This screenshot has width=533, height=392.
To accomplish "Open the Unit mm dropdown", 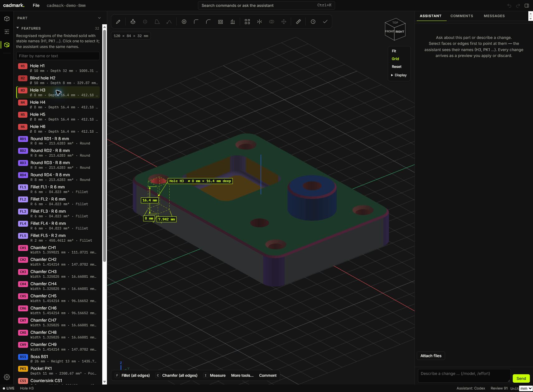I will (x=526, y=388).
